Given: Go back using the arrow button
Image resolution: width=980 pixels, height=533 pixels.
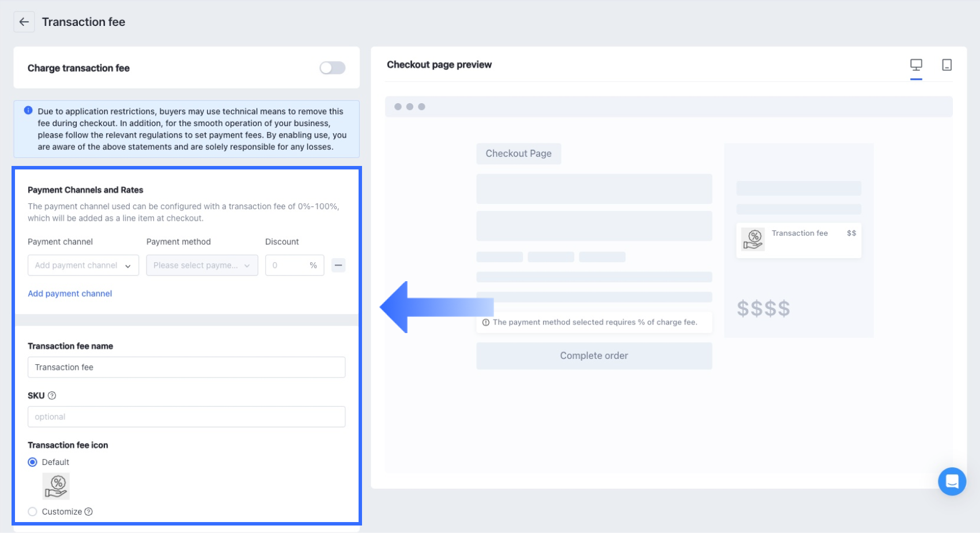Looking at the screenshot, I should tap(24, 22).
